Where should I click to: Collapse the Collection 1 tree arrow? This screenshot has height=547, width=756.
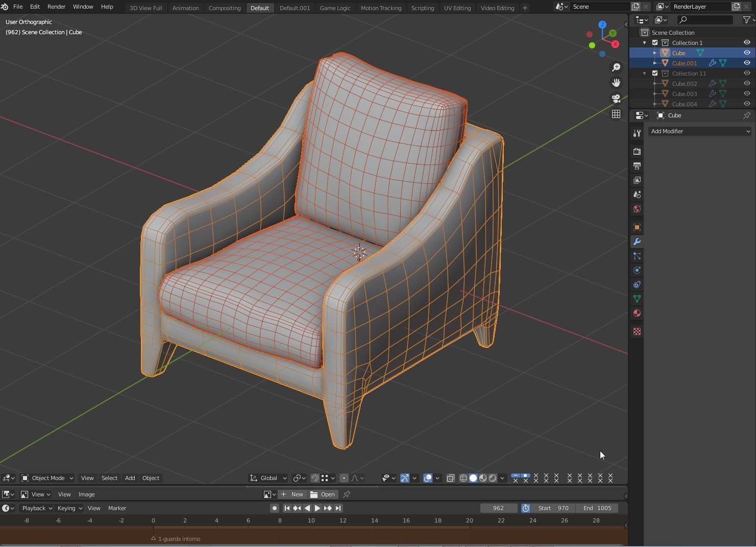[x=645, y=43]
